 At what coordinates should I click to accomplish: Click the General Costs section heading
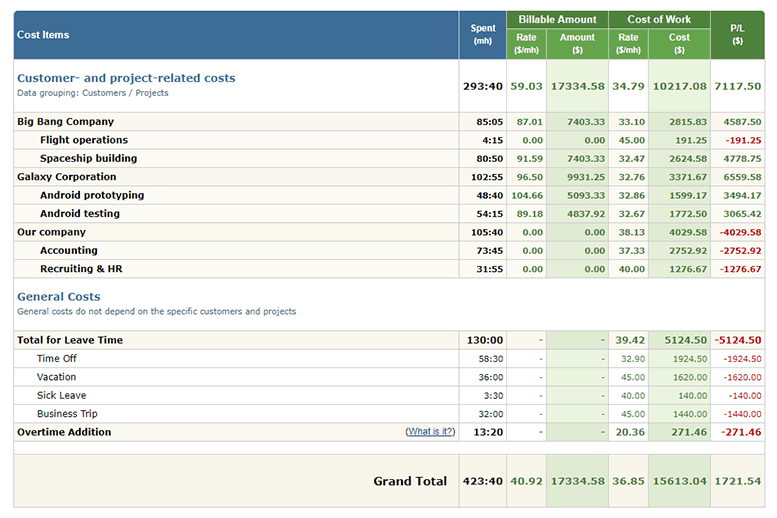coord(59,296)
